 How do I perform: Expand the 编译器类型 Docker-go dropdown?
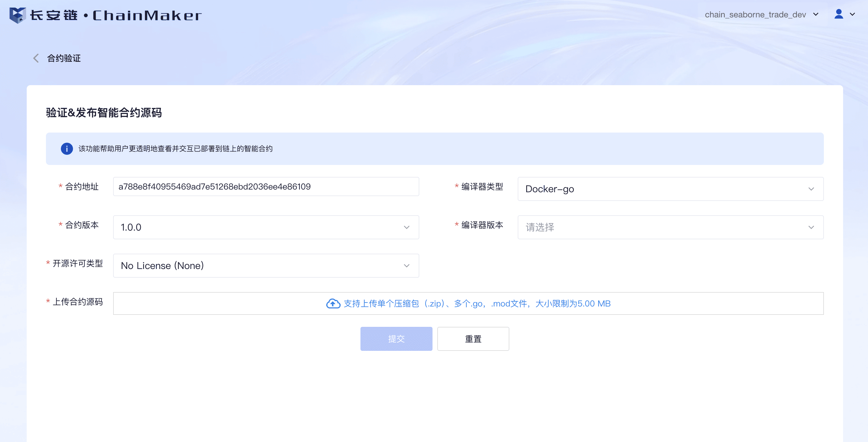670,189
